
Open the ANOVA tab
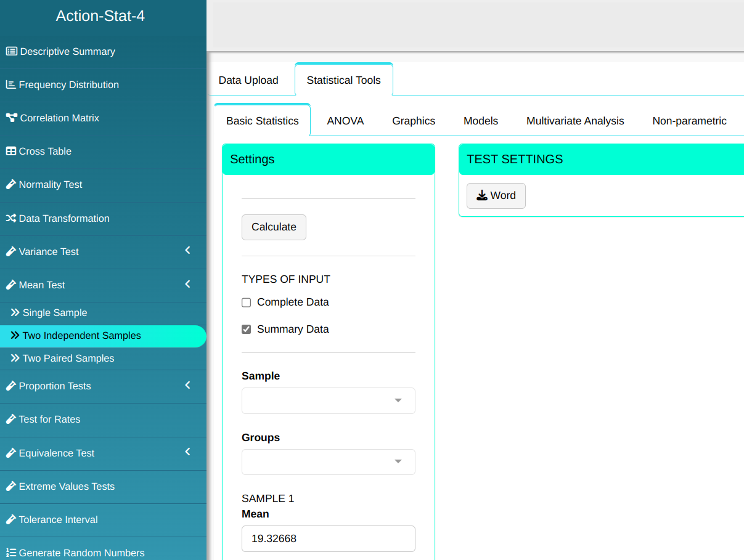(345, 121)
